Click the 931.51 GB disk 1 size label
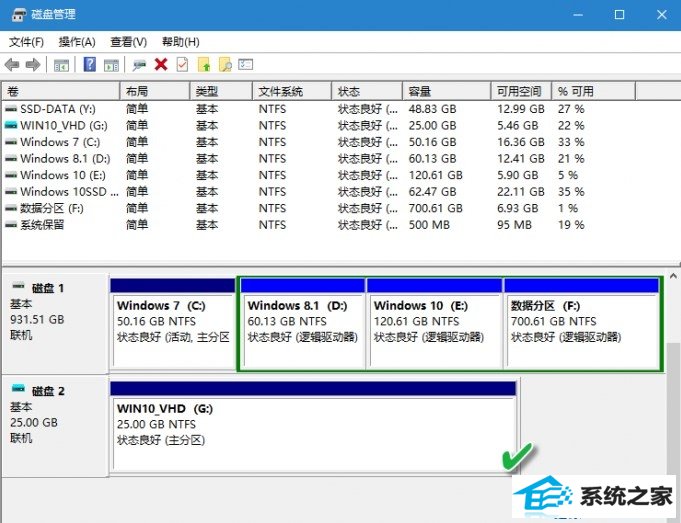The height and width of the screenshot is (523, 681). pos(37,319)
